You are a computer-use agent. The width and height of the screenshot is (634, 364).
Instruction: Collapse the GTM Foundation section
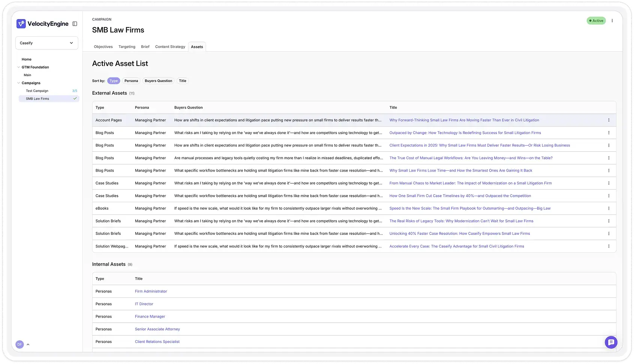[x=18, y=67]
